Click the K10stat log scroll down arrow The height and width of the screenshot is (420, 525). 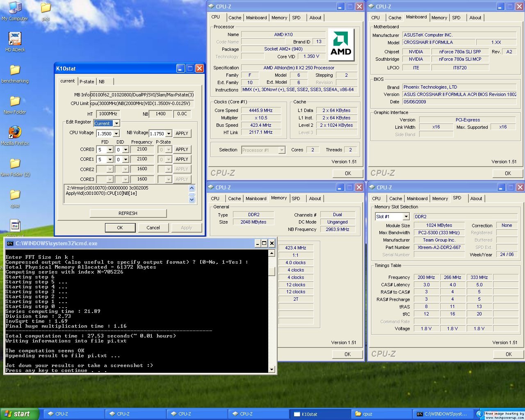click(192, 200)
